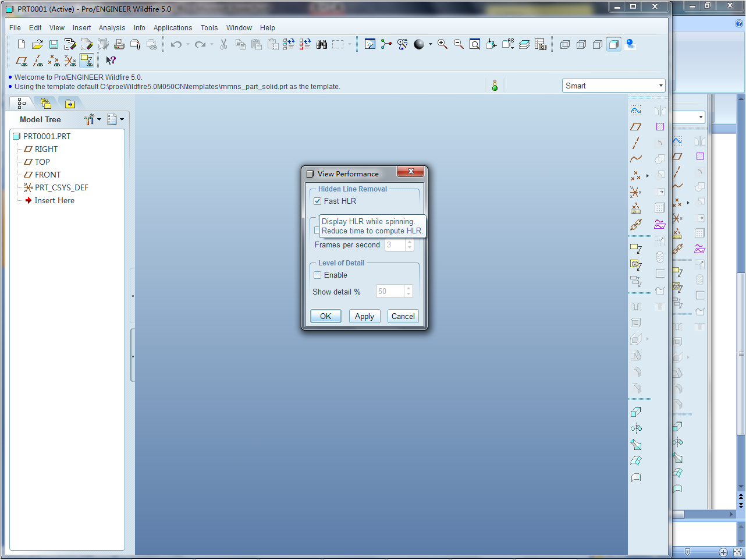Open the Insert menu

[x=81, y=28]
